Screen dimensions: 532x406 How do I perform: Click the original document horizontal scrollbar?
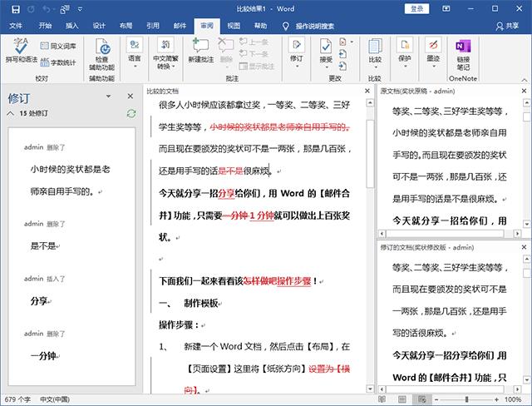point(445,234)
